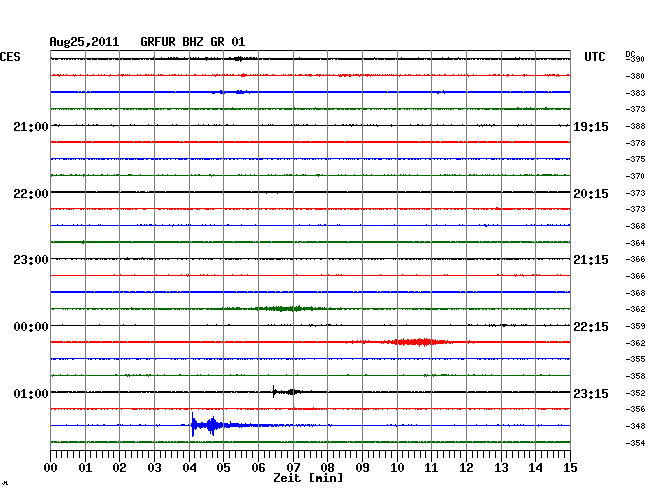The width and height of the screenshot is (650, 494).
Task: Click the 00 minute axis label
Action: coord(51,468)
